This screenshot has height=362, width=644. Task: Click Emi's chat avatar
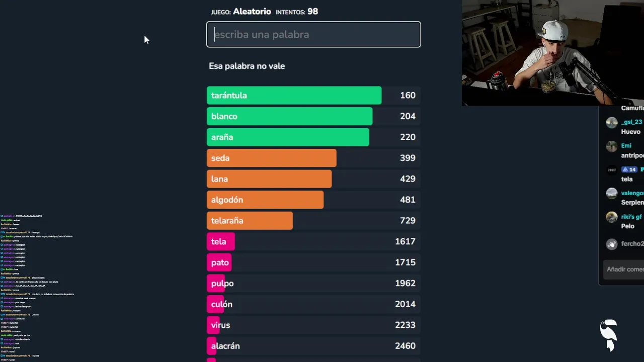click(x=611, y=146)
